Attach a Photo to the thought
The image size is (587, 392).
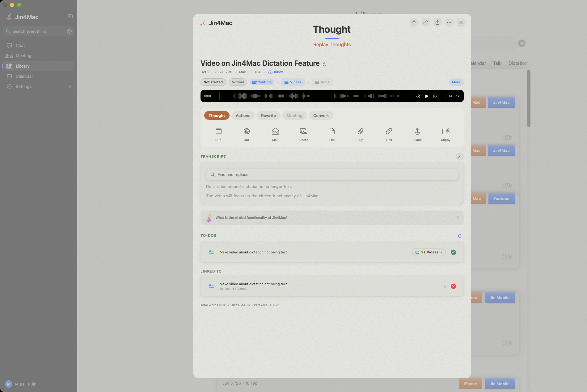pyautogui.click(x=304, y=135)
